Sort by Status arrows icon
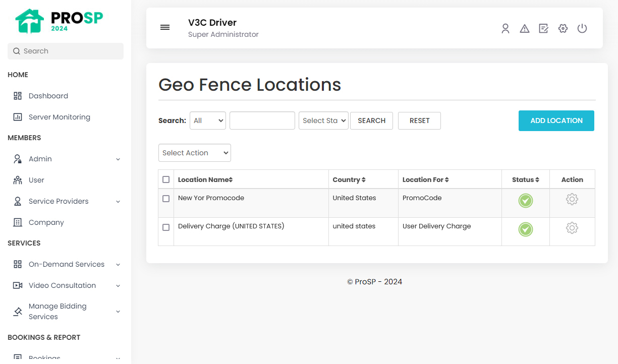The width and height of the screenshot is (618, 364). [537, 180]
